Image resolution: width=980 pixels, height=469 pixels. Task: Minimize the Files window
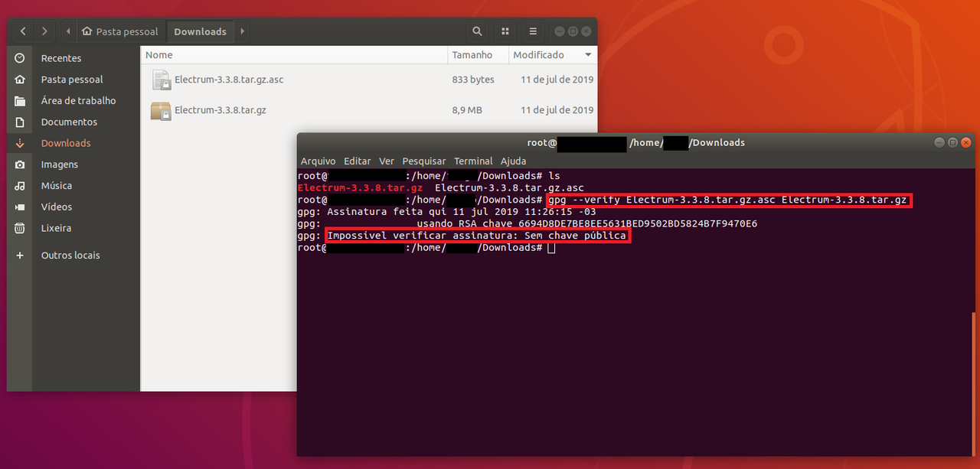[x=560, y=31]
